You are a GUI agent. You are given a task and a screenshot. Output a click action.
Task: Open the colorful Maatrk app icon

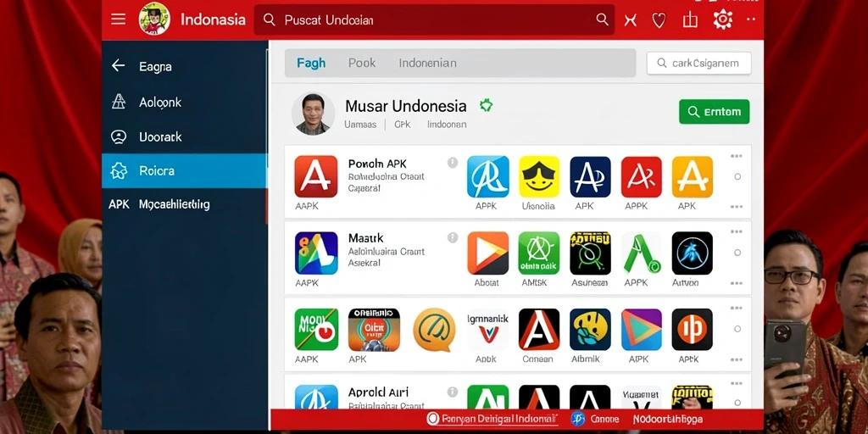click(316, 253)
